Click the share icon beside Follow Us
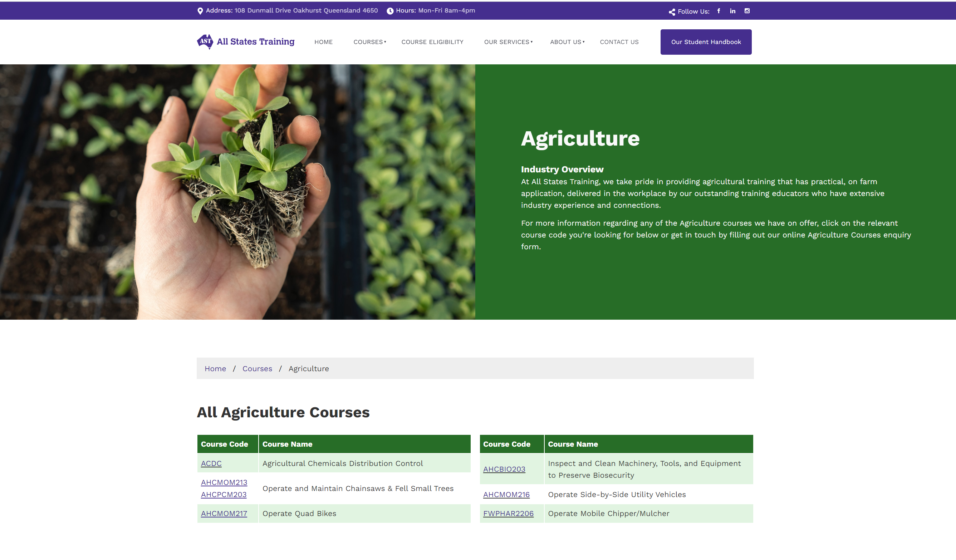 pyautogui.click(x=672, y=12)
